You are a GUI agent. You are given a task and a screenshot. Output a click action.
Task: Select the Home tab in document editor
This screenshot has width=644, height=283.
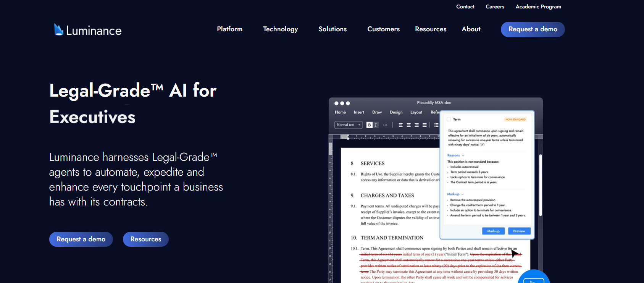click(340, 112)
